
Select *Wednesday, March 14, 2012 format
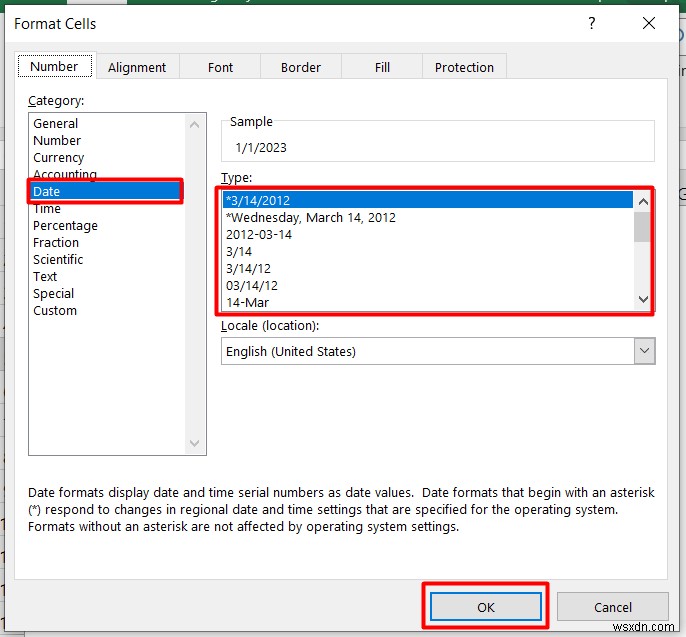428,217
